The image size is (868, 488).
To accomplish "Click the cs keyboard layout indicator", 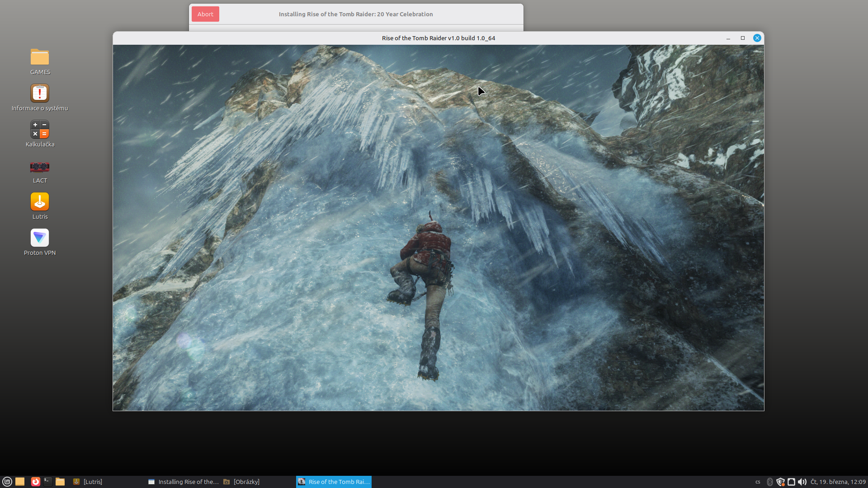I will [x=758, y=482].
